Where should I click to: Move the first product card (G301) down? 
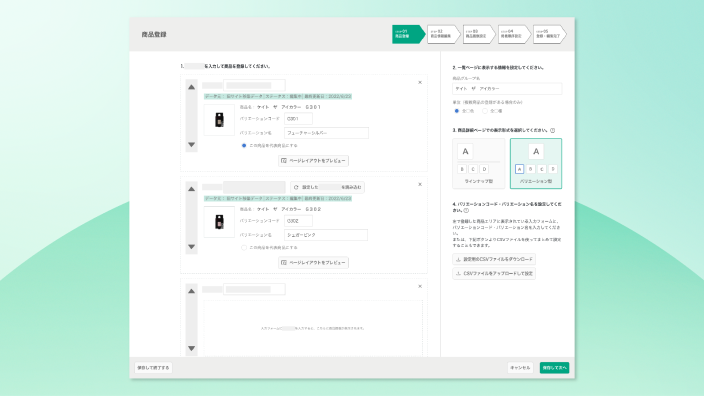tap(192, 145)
